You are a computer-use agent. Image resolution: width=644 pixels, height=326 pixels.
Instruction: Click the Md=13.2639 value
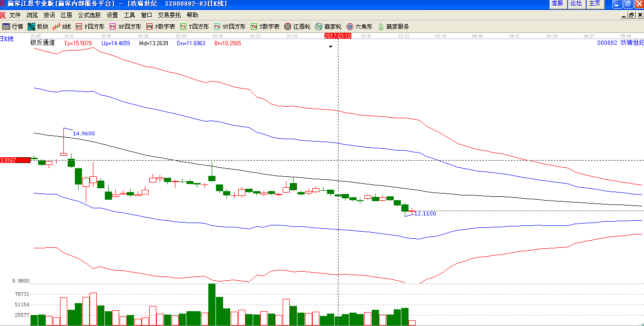coord(153,43)
